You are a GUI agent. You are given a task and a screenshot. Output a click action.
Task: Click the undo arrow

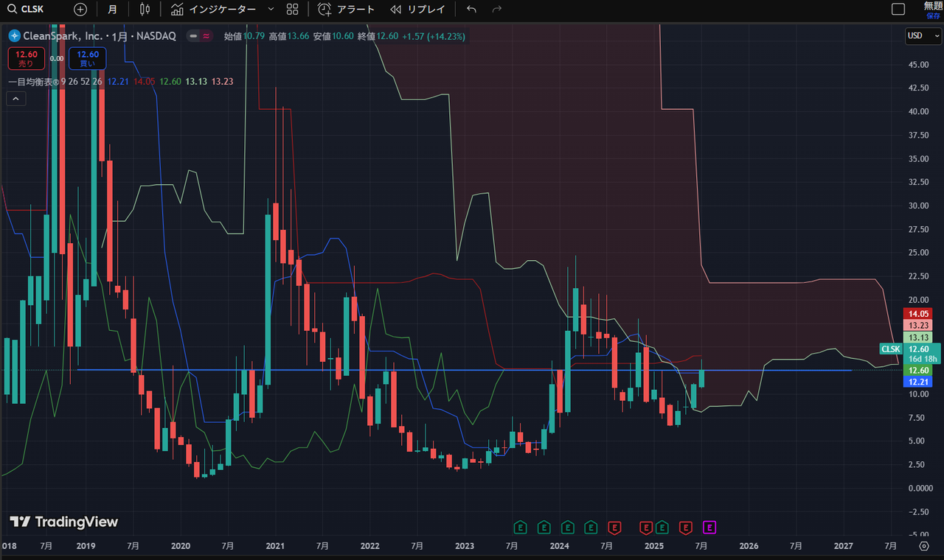tap(472, 10)
